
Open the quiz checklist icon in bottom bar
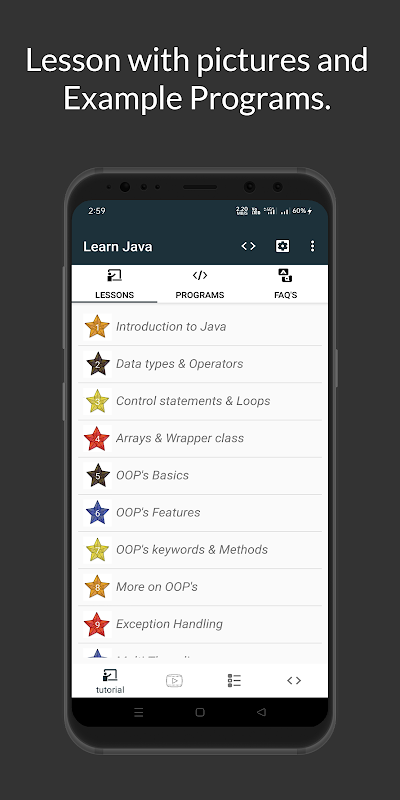(234, 681)
